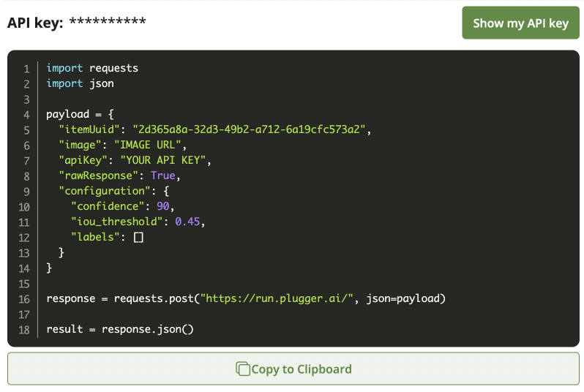584x392 pixels.
Task: Click line number 18 in the gutter
Action: point(26,329)
